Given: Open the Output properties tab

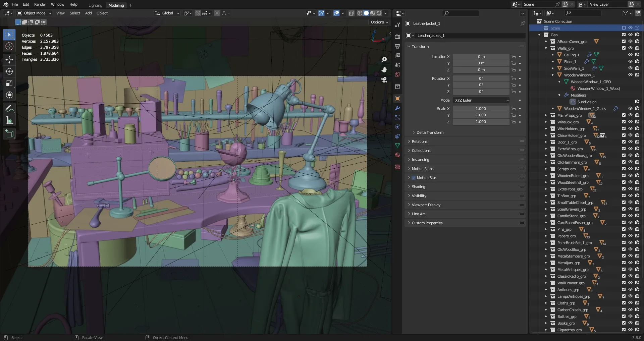Looking at the screenshot, I should pos(397,46).
